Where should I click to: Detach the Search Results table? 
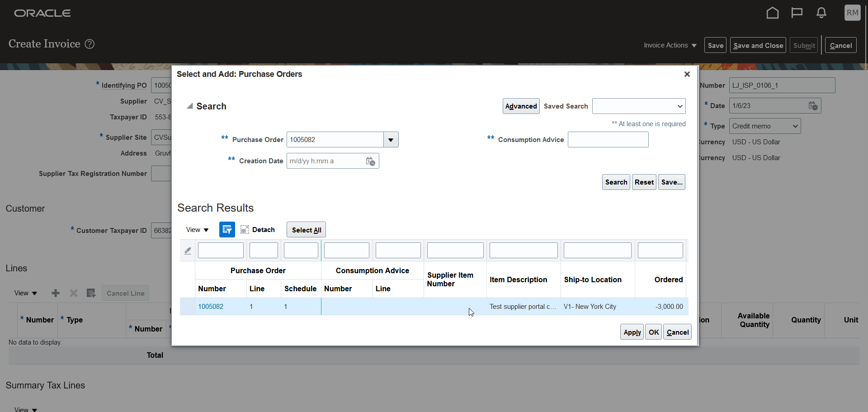pos(258,230)
